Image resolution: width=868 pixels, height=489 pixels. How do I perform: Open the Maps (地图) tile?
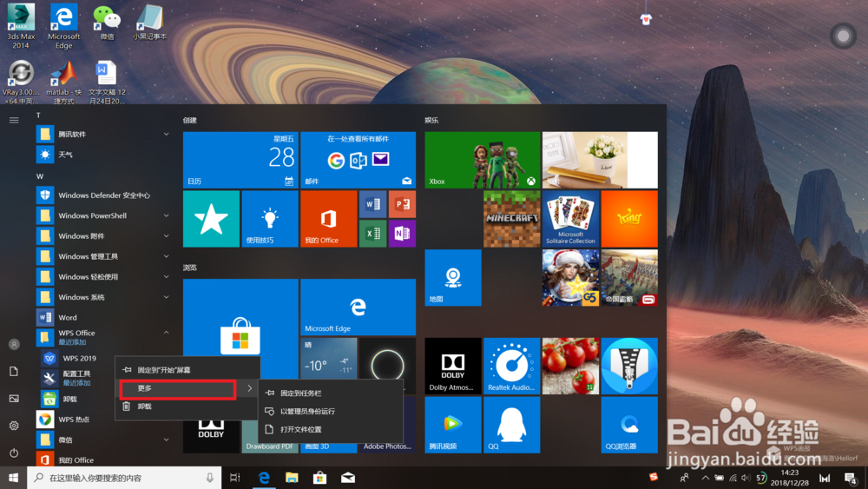453,277
